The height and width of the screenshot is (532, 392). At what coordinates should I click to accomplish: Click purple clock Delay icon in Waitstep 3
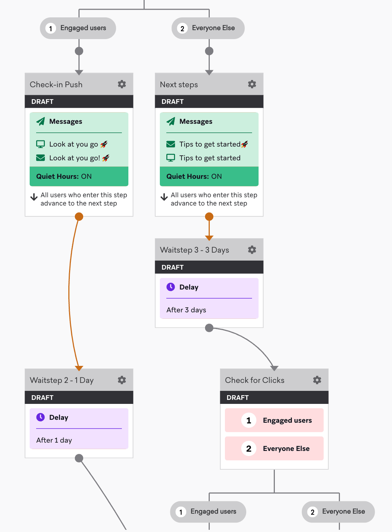pos(171,287)
